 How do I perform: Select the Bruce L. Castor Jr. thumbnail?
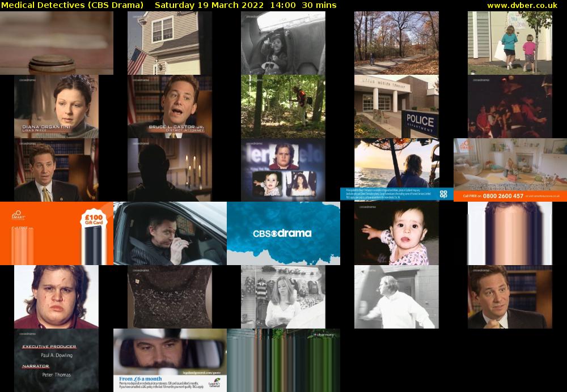[x=170, y=106]
